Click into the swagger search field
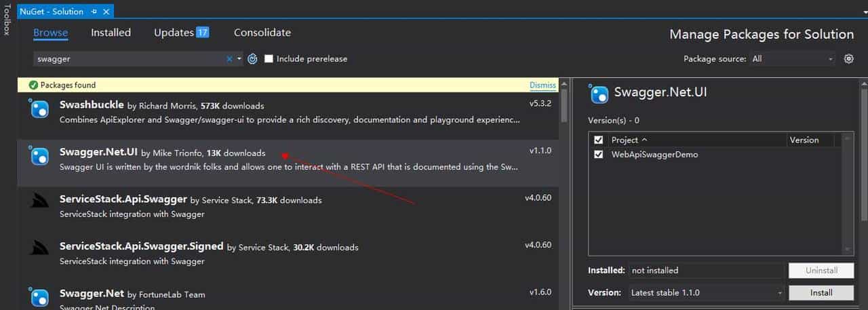This screenshot has width=868, height=310. tap(129, 59)
